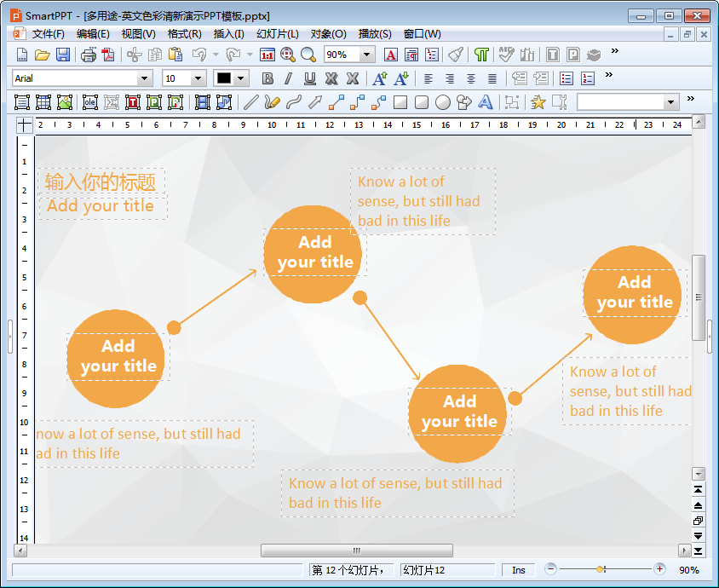
Task: Toggle numbered list formatting
Action: click(x=588, y=78)
